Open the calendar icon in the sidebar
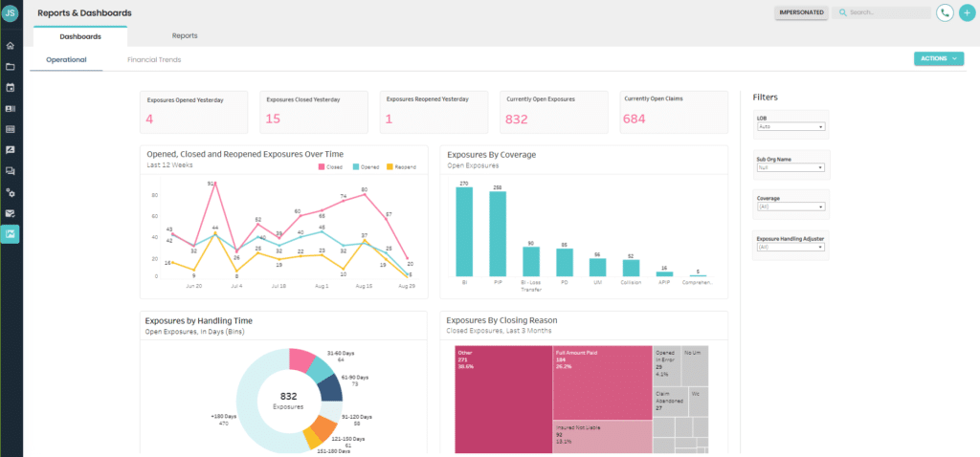Screen dimensions: 980x457 [x=10, y=87]
